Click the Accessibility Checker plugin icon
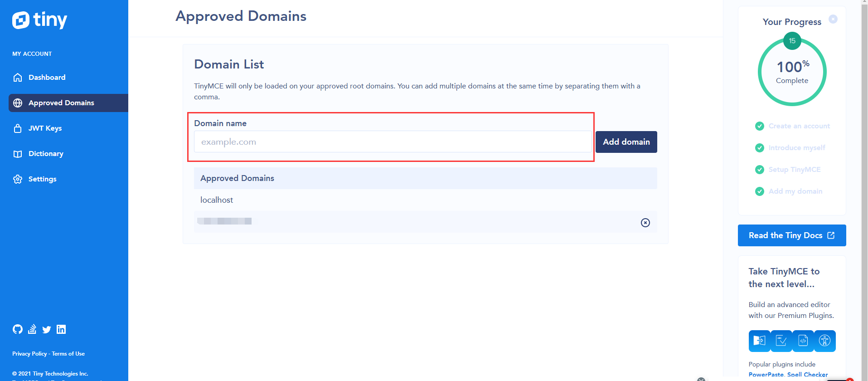Image resolution: width=868 pixels, height=381 pixels. 824,341
